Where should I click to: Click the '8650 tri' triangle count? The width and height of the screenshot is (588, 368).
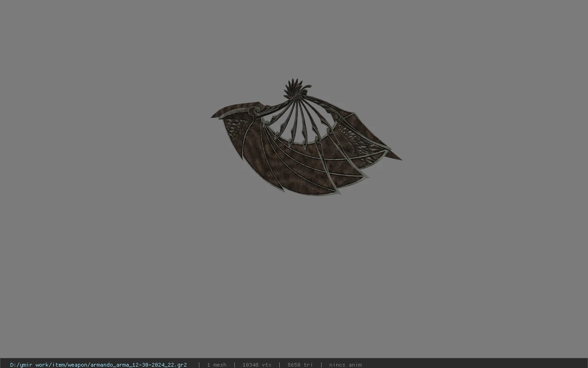tap(300, 365)
